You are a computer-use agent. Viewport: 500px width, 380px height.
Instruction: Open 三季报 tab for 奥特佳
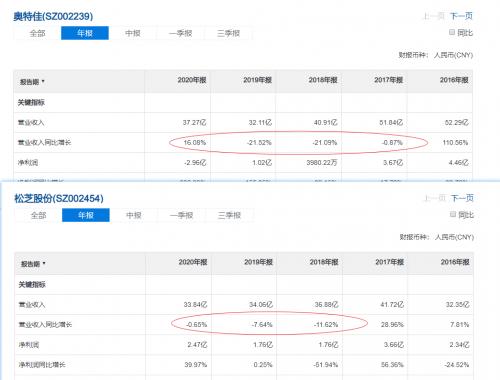click(228, 33)
